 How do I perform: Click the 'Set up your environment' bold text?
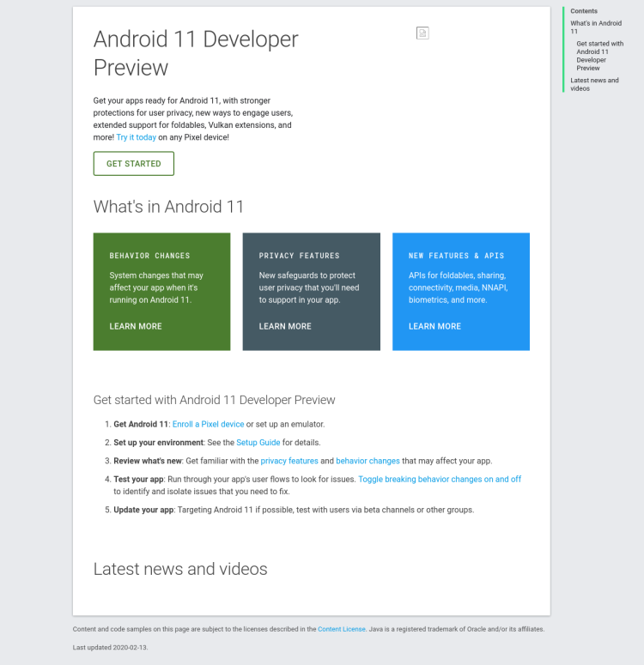158,443
